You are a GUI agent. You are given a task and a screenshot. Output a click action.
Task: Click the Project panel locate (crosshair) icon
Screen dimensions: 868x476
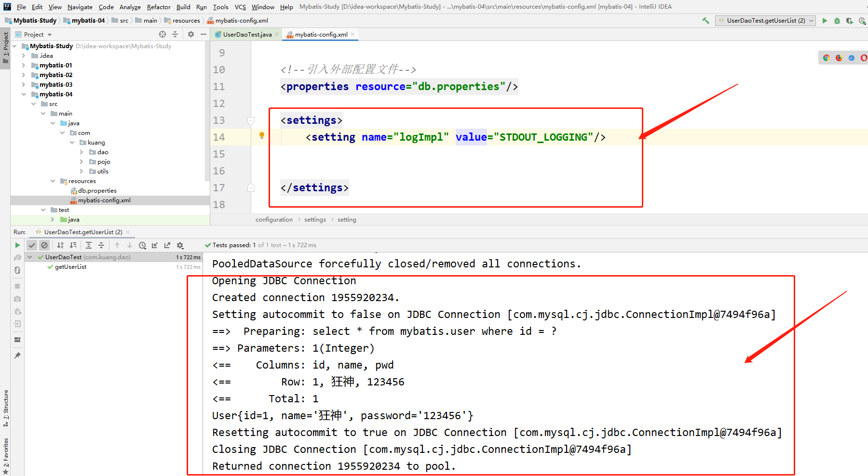click(163, 34)
